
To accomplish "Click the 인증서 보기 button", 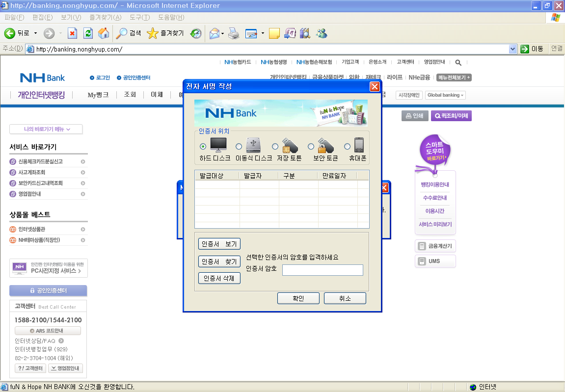I will click(x=219, y=244).
